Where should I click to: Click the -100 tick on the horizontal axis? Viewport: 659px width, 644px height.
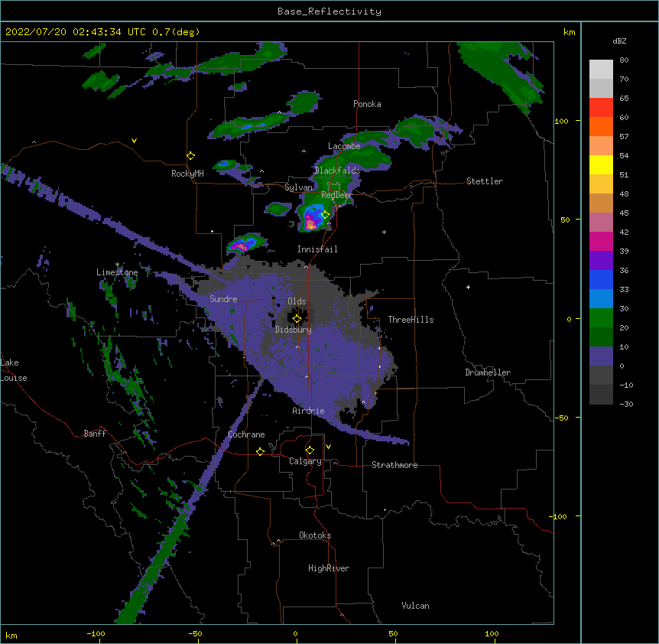96,633
